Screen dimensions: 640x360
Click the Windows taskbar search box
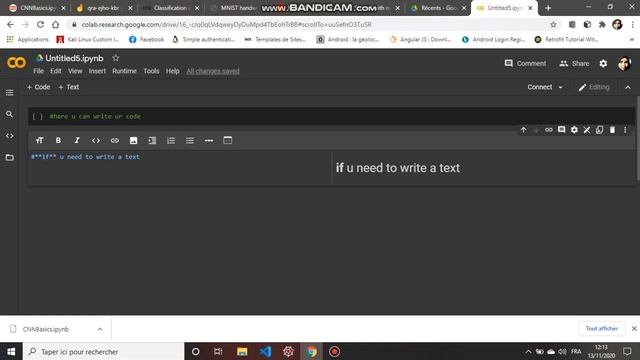click(104, 351)
